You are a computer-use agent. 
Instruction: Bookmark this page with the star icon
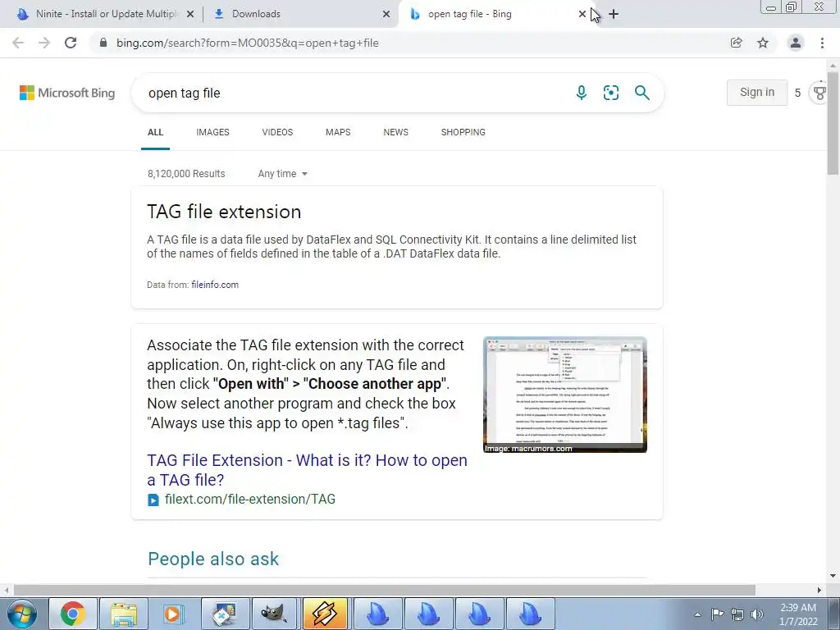click(763, 43)
